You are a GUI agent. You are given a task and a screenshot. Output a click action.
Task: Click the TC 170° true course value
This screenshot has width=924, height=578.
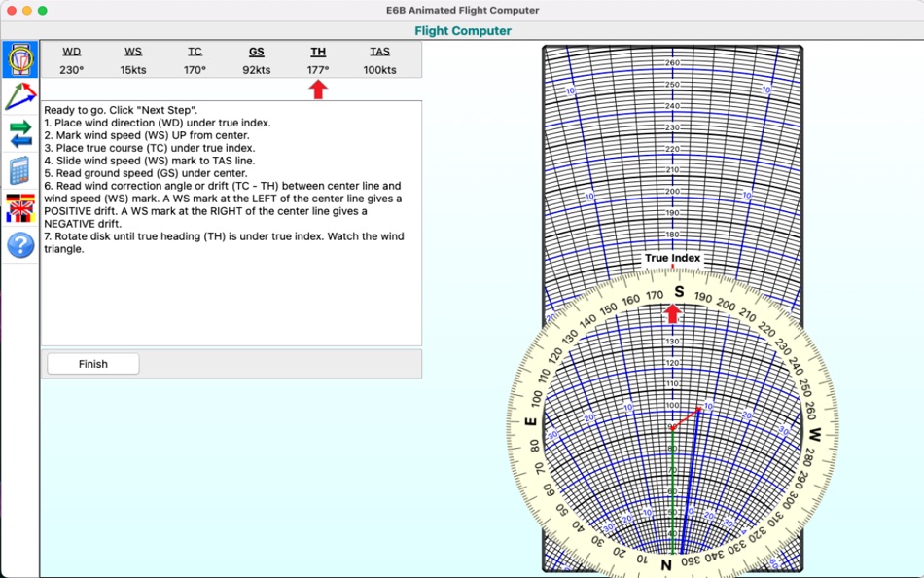tap(195, 69)
